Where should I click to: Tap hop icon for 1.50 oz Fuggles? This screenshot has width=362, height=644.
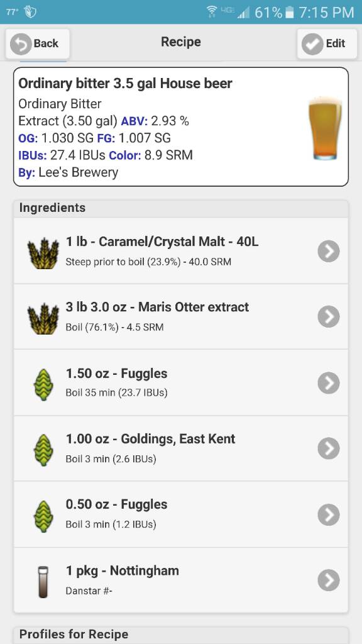click(43, 385)
